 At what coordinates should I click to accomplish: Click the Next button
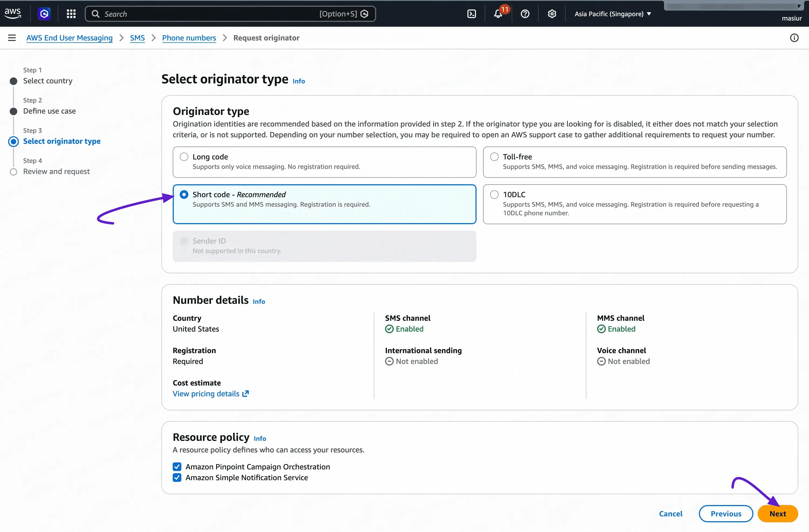tap(778, 513)
